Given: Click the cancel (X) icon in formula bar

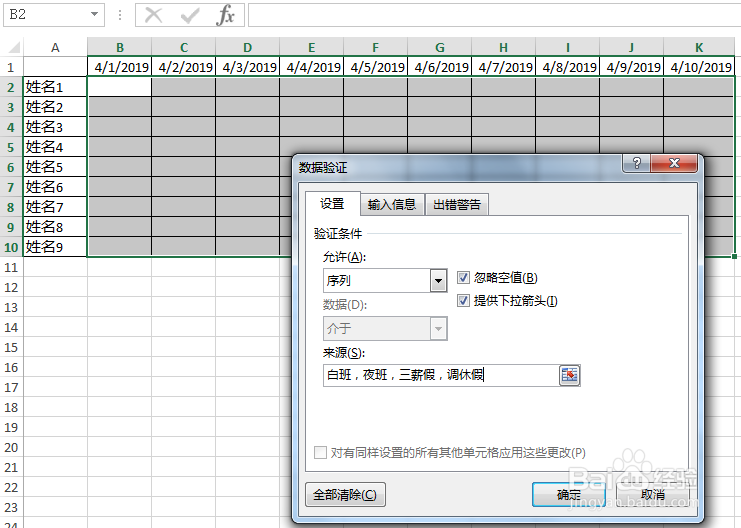Looking at the screenshot, I should point(153,15).
